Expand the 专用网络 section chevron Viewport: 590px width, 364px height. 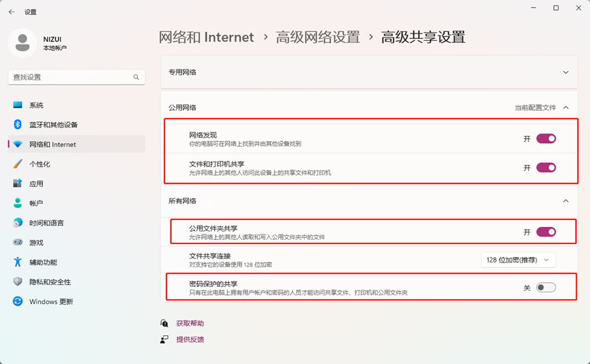pyautogui.click(x=565, y=72)
